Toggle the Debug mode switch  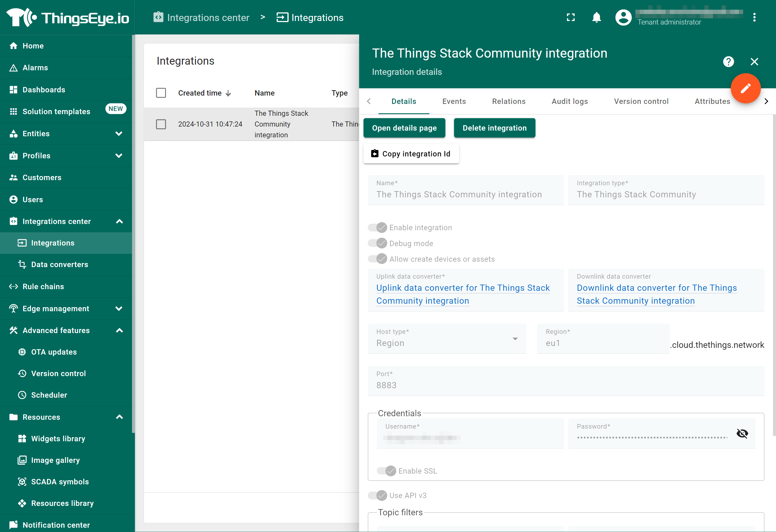click(x=377, y=243)
